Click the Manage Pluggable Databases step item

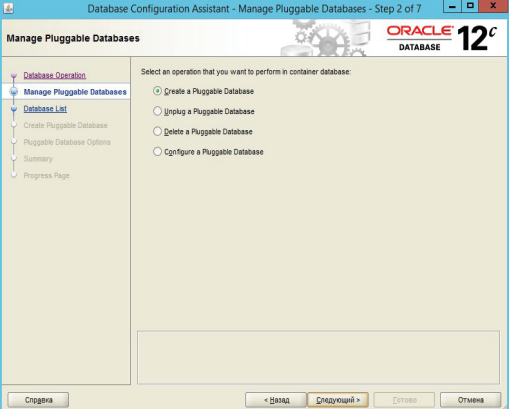pyautogui.click(x=75, y=92)
